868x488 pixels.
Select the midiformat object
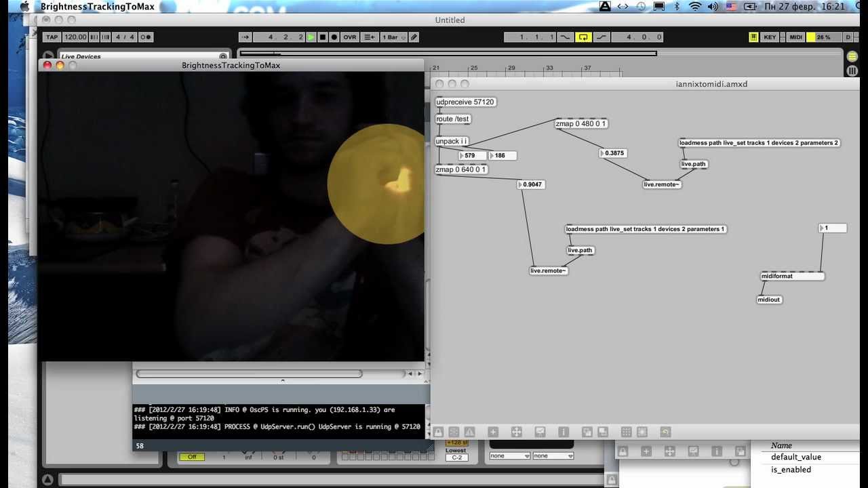(x=792, y=277)
